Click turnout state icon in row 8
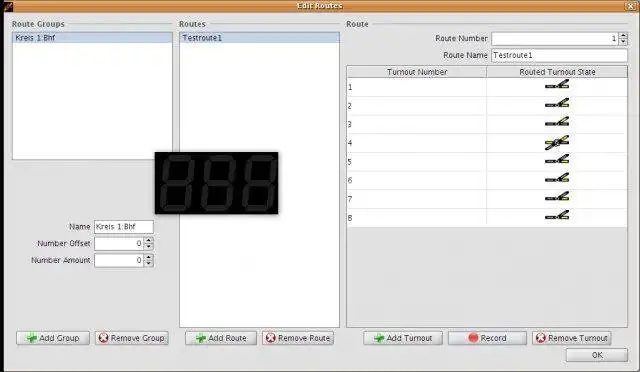This screenshot has width=640, height=372. click(x=557, y=215)
